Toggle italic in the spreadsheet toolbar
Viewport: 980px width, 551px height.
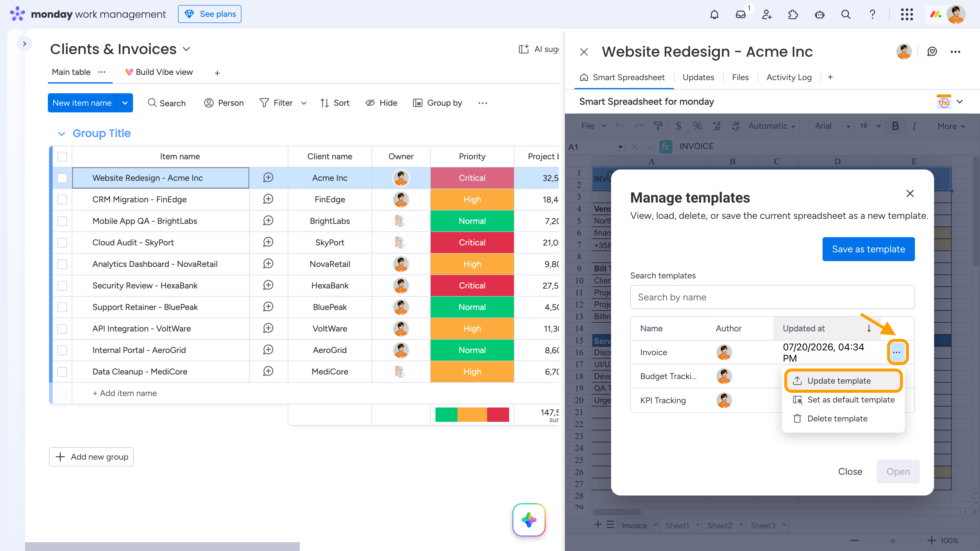click(914, 126)
